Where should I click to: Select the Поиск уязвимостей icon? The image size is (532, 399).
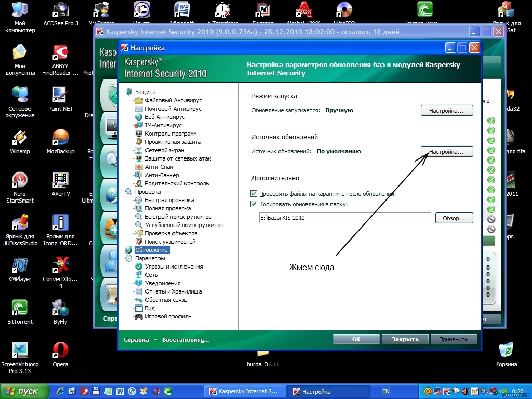coord(138,242)
